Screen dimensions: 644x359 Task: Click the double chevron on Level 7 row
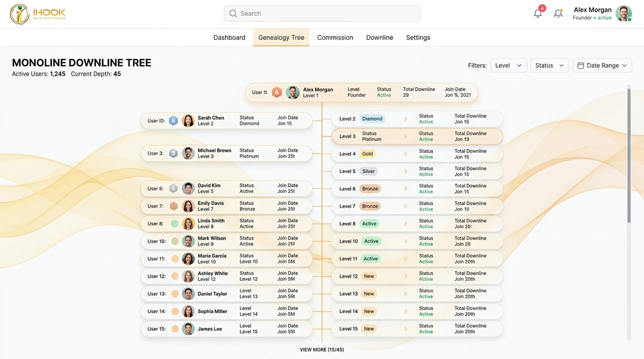pyautogui.click(x=406, y=206)
